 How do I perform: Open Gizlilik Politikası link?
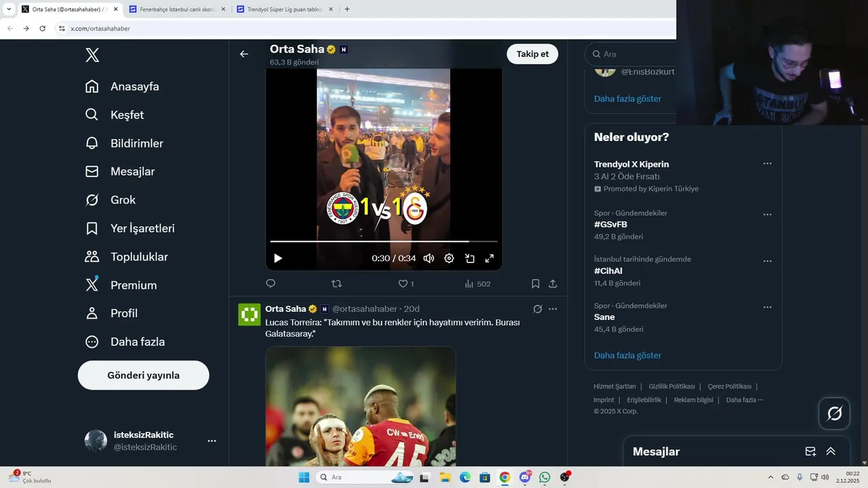671,386
